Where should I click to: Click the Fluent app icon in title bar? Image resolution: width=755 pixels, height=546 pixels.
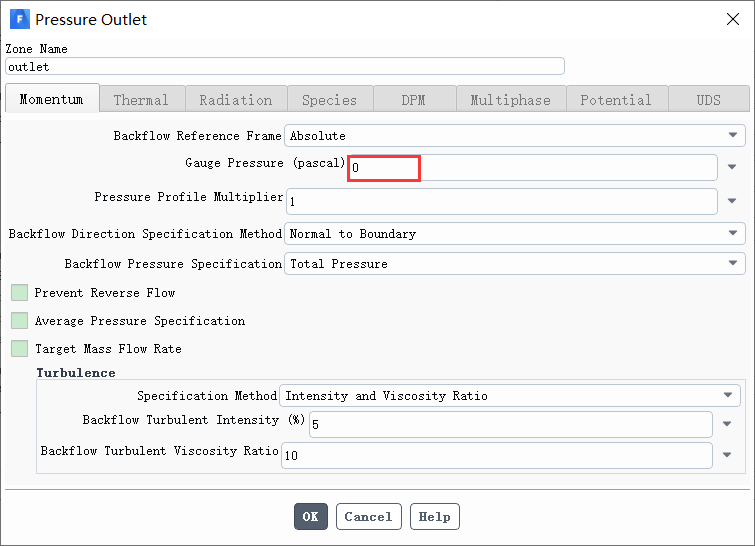pyautogui.click(x=20, y=19)
